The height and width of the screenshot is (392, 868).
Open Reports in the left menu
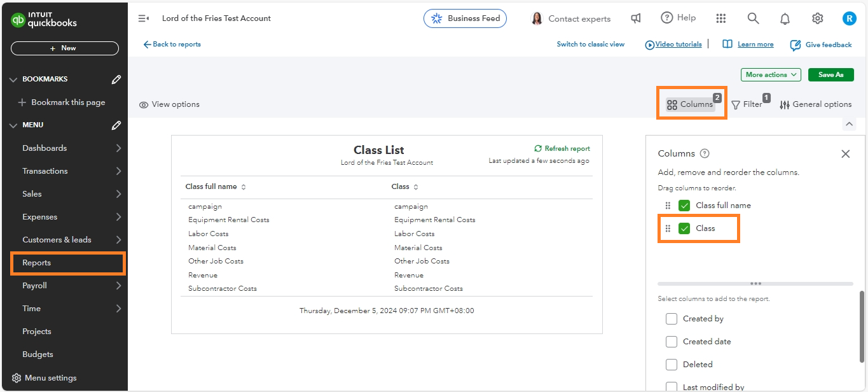coord(37,263)
